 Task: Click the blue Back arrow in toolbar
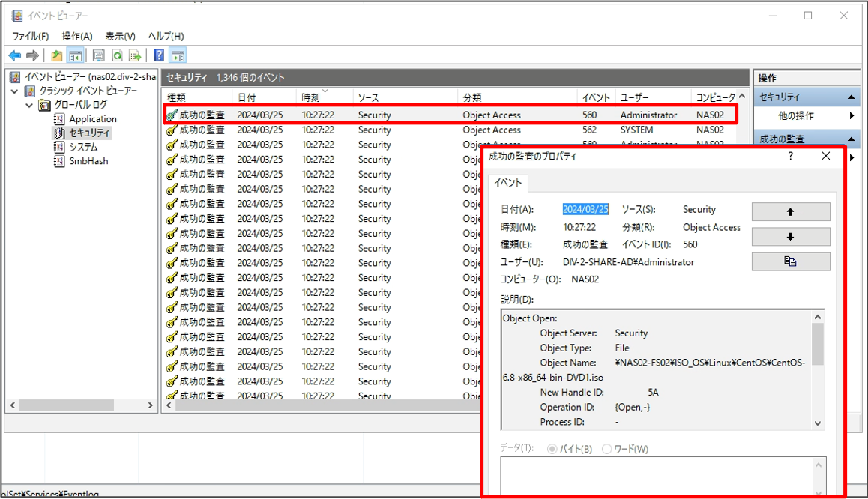[14, 55]
